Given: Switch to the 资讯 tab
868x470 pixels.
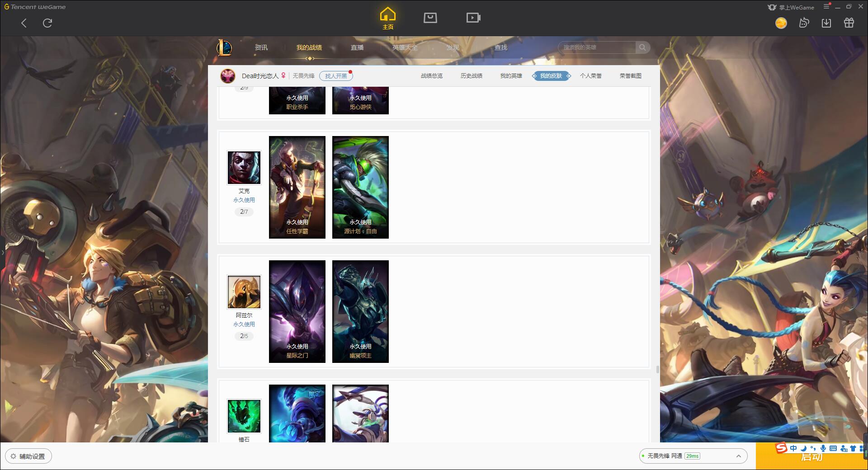Looking at the screenshot, I should (x=261, y=47).
